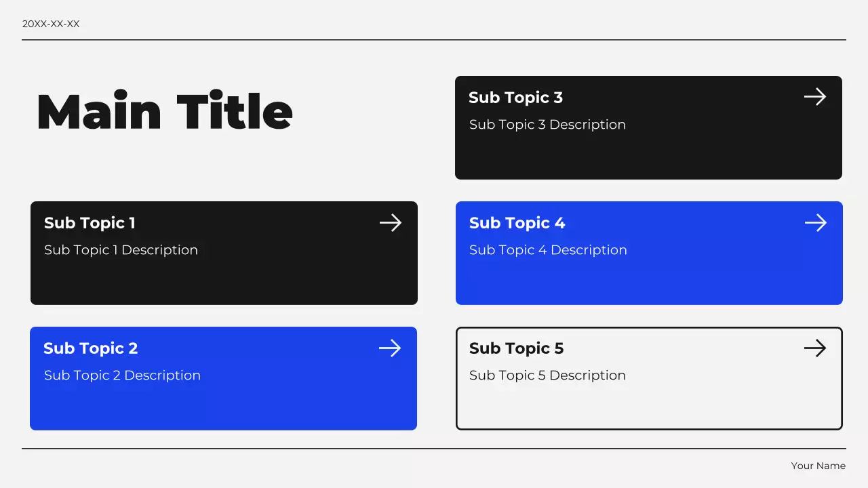Click the arrow icon on Sub Topic 1
Image resolution: width=868 pixels, height=488 pixels.
point(391,223)
